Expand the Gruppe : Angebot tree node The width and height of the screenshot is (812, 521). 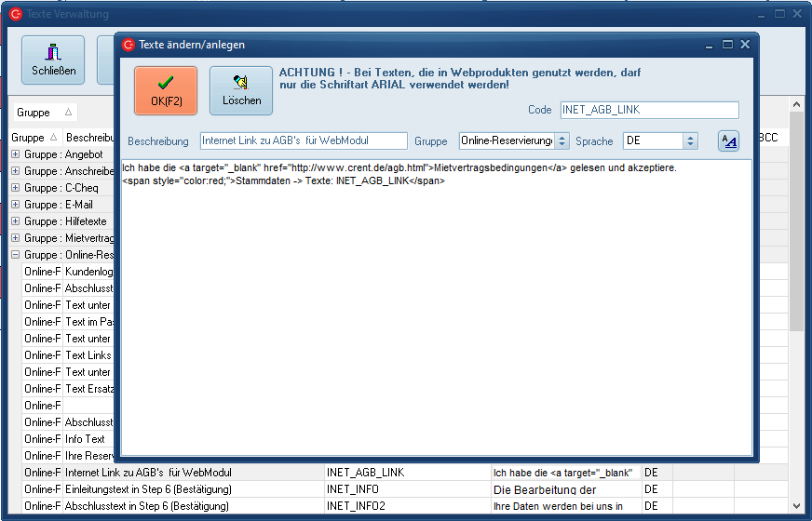[15, 154]
